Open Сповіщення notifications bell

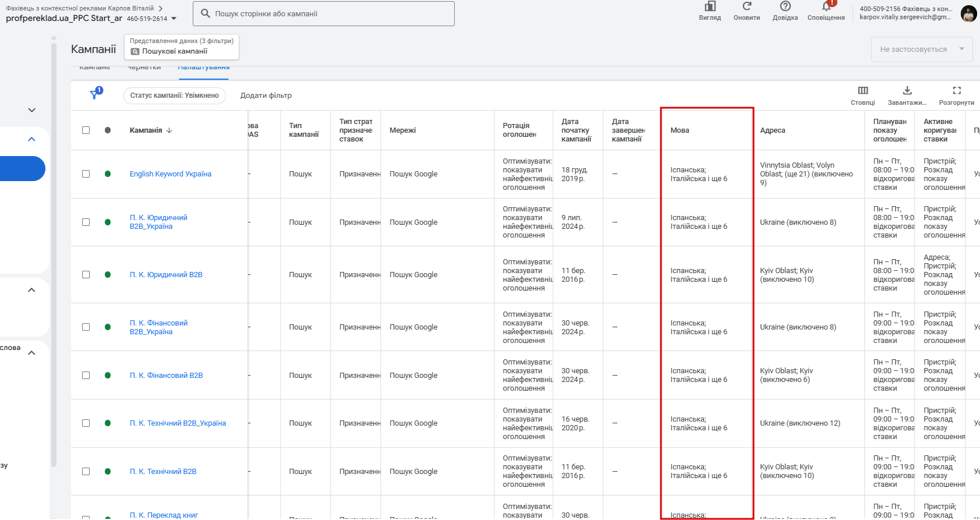coord(826,6)
